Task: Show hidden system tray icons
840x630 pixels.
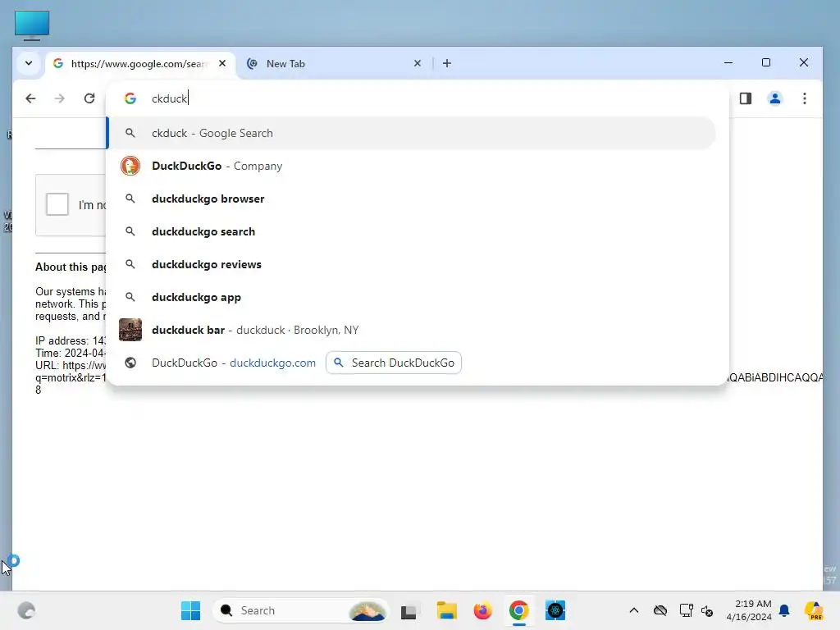Action: [x=634, y=610]
